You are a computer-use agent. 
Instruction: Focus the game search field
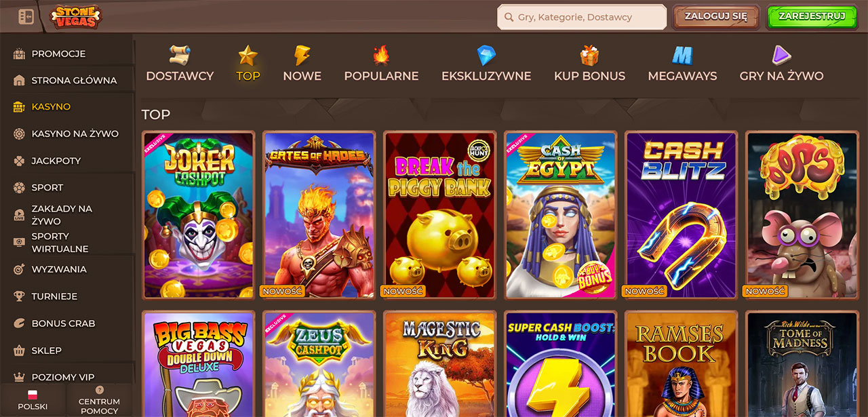[x=582, y=18]
